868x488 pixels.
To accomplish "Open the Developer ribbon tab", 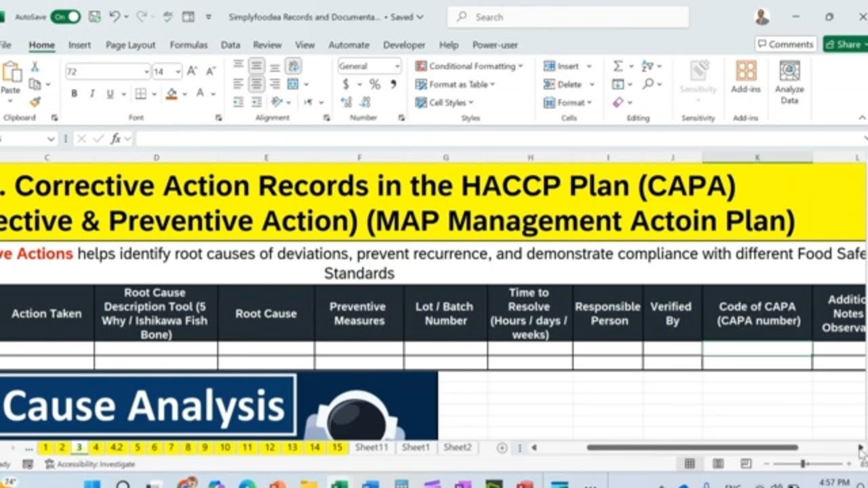I will (404, 45).
